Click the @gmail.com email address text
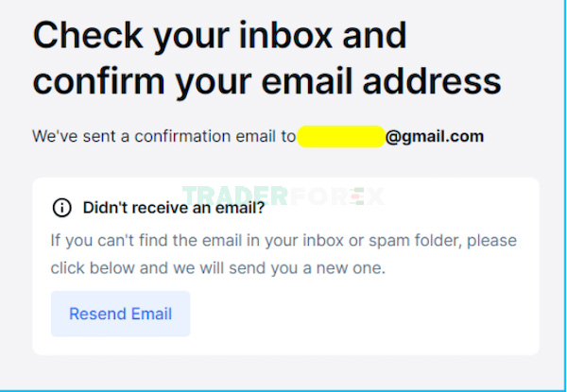Image resolution: width=567 pixels, height=392 pixels. (x=435, y=137)
